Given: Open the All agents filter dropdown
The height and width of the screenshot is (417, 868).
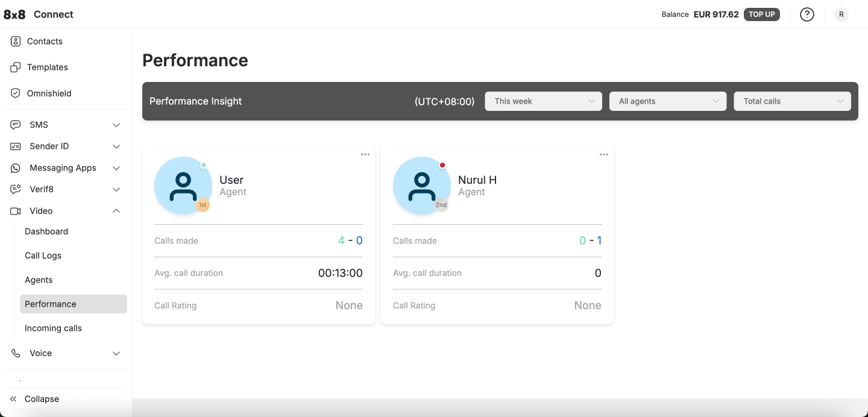Looking at the screenshot, I should pos(668,101).
